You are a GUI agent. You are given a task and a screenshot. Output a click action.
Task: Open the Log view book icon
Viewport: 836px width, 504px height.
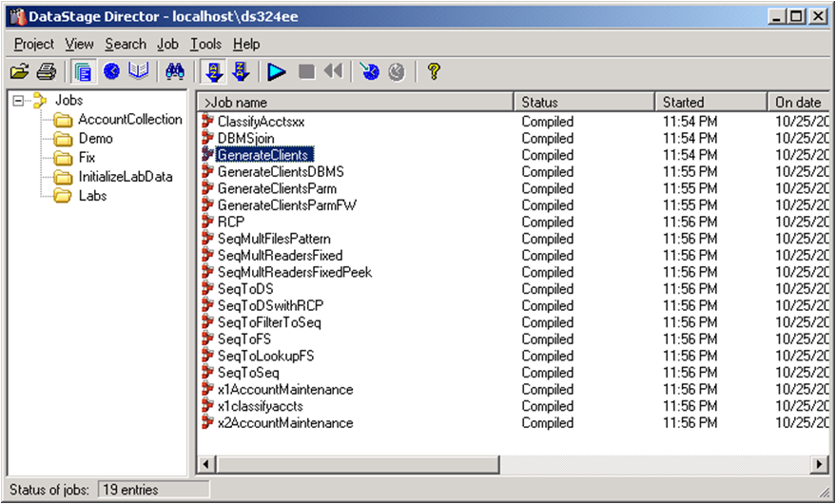[x=139, y=71]
